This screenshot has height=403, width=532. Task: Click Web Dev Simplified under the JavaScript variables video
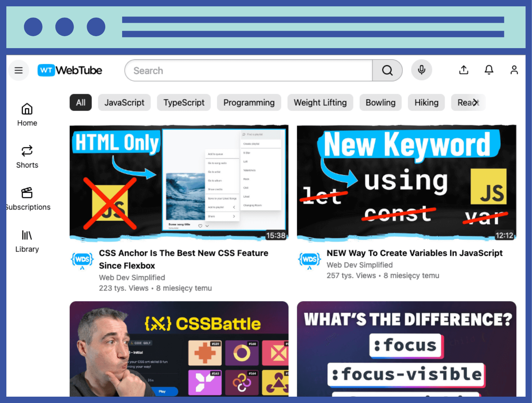359,265
